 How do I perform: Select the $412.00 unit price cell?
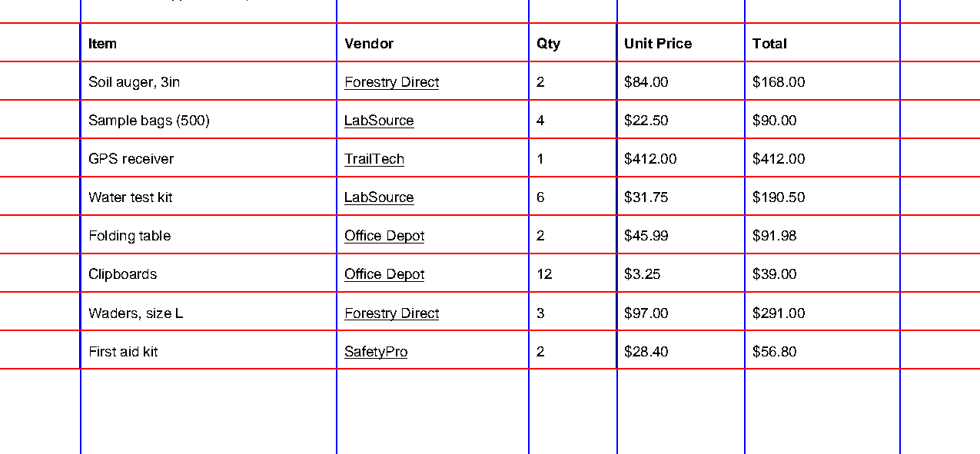[681, 157]
